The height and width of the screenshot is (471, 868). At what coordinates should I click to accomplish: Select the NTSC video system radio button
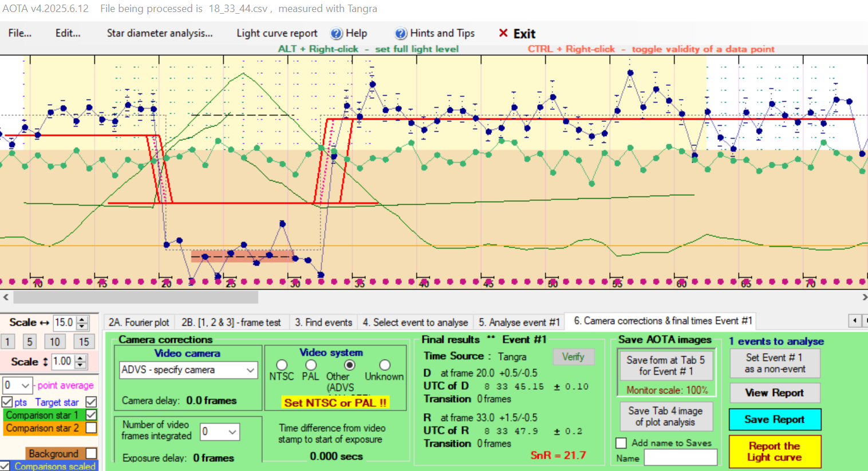[282, 365]
